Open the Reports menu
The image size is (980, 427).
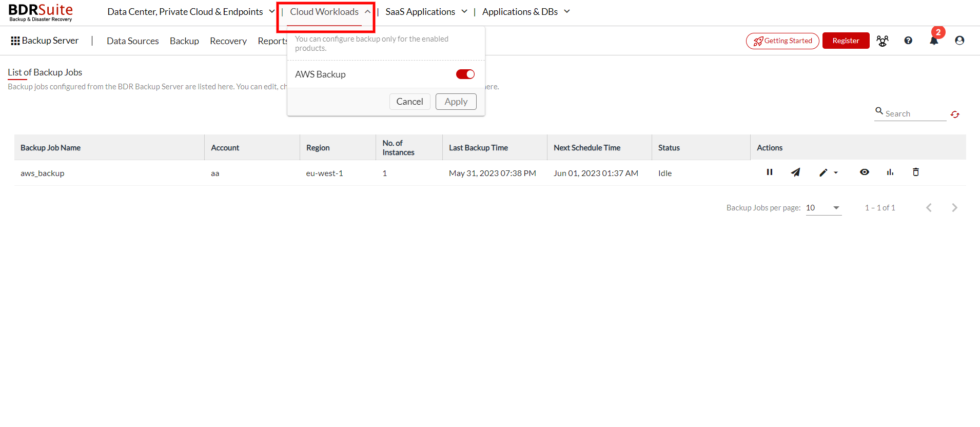tap(272, 41)
